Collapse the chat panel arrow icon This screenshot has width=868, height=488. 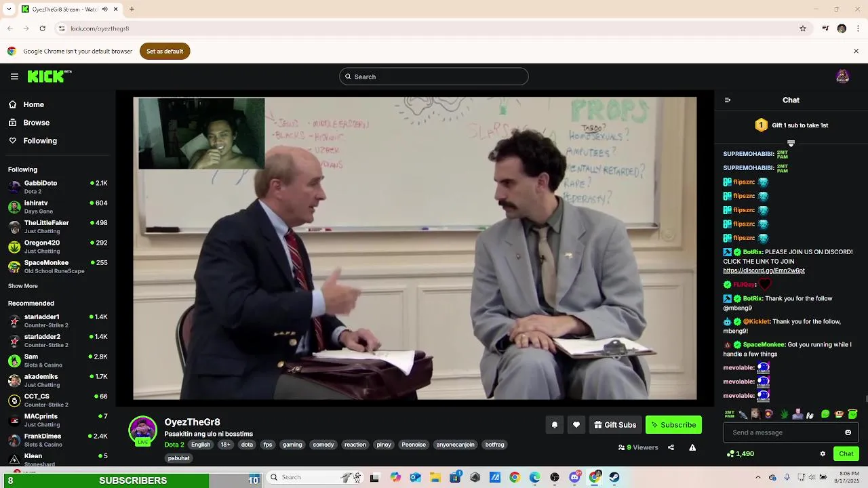(728, 100)
